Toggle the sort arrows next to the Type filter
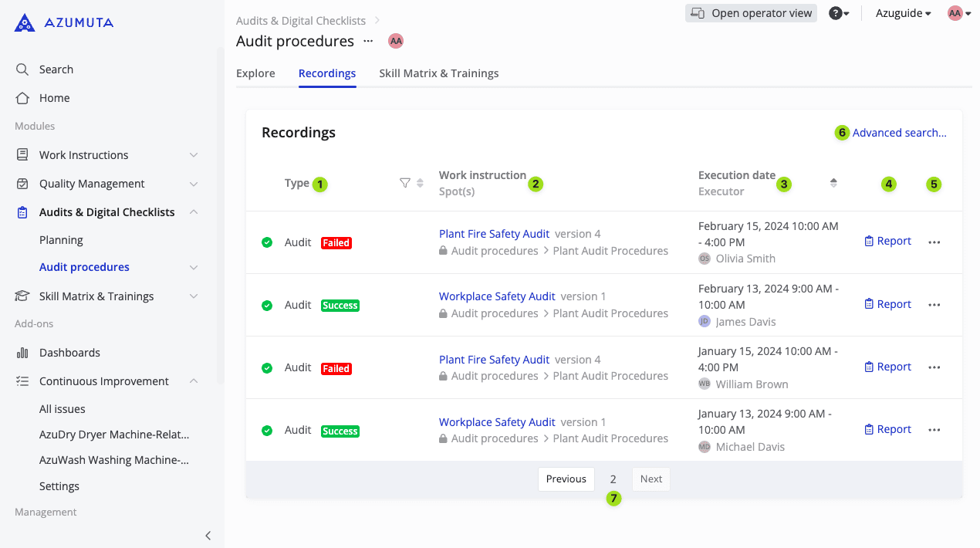Screen dimensions: 980x548 click(420, 183)
